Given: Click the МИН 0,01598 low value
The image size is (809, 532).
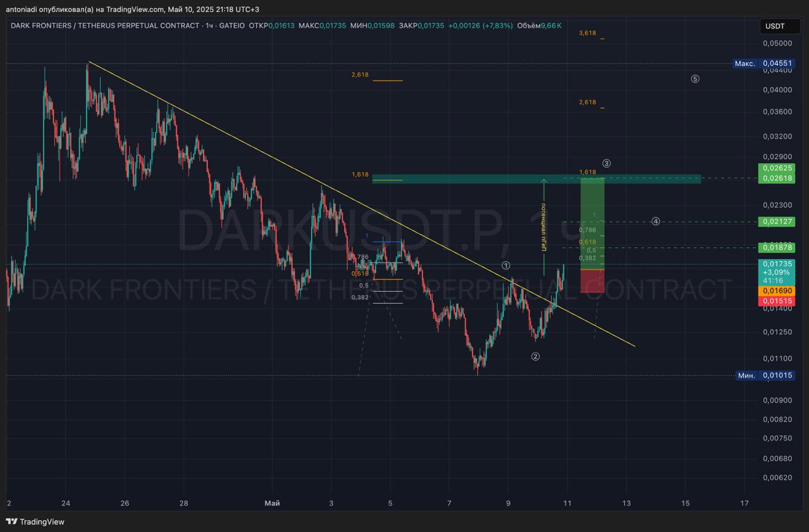Looking at the screenshot, I should pyautogui.click(x=373, y=25).
